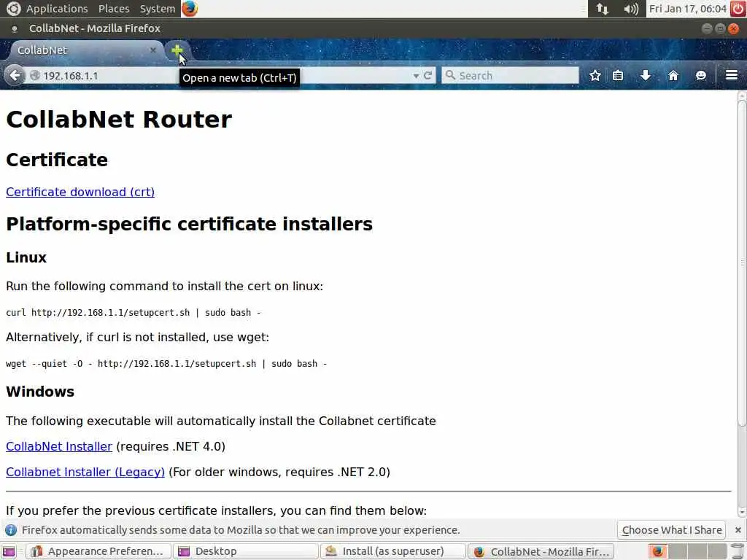The image size is (747, 560).
Task: Go to the Firefox home page icon
Action: [x=673, y=75]
